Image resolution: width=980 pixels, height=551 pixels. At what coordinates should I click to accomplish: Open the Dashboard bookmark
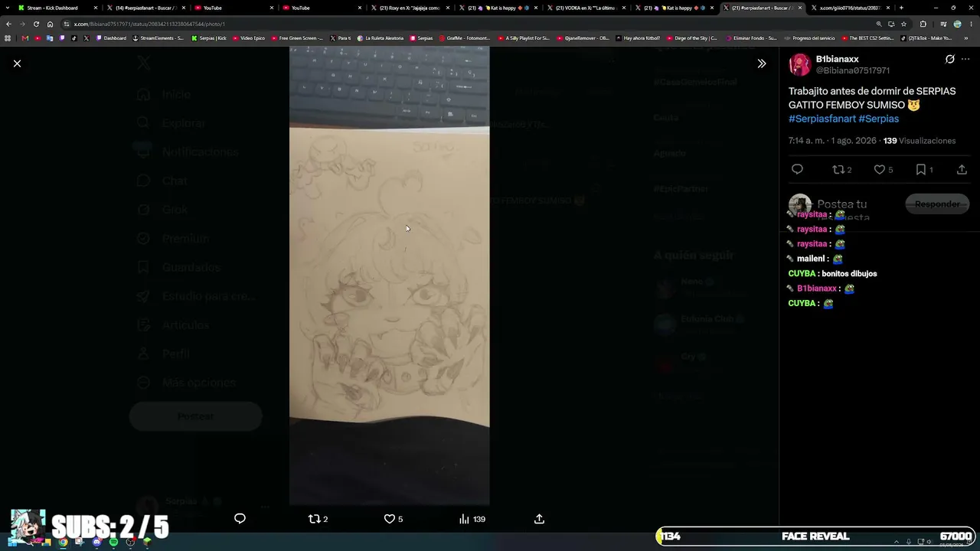(x=111, y=37)
